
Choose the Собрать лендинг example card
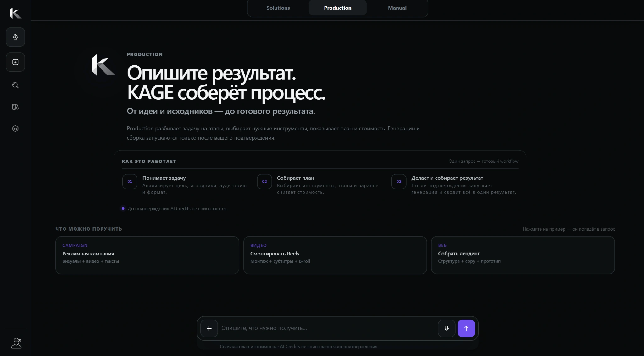pos(523,255)
